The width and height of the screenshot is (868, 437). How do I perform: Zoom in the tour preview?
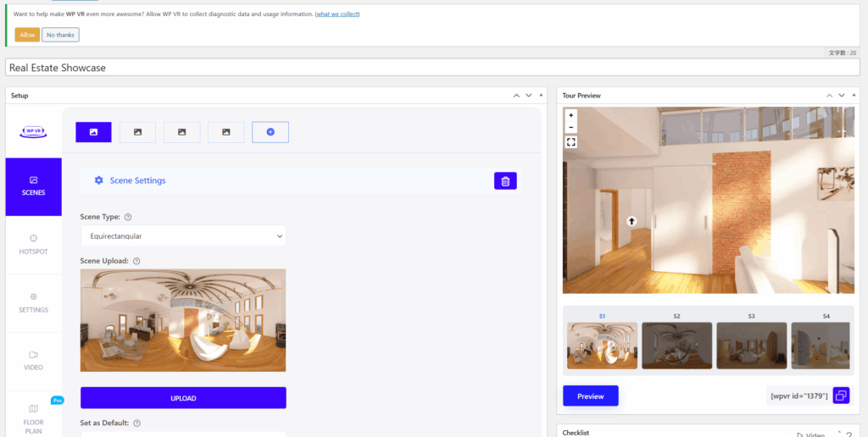point(571,115)
